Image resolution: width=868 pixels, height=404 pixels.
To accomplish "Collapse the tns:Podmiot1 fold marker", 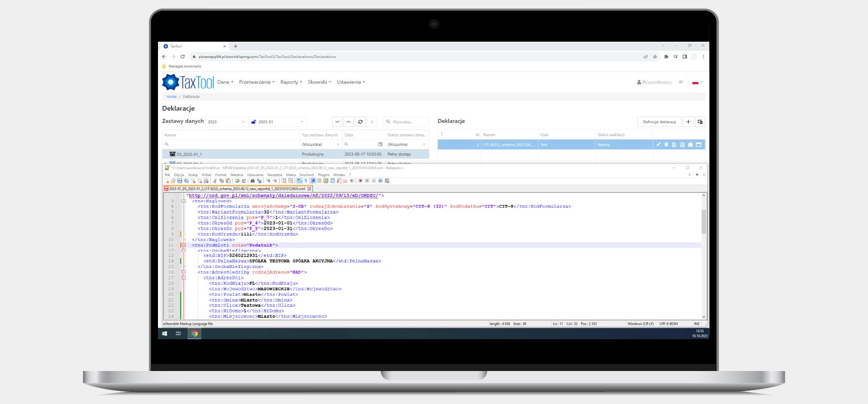I will [183, 245].
